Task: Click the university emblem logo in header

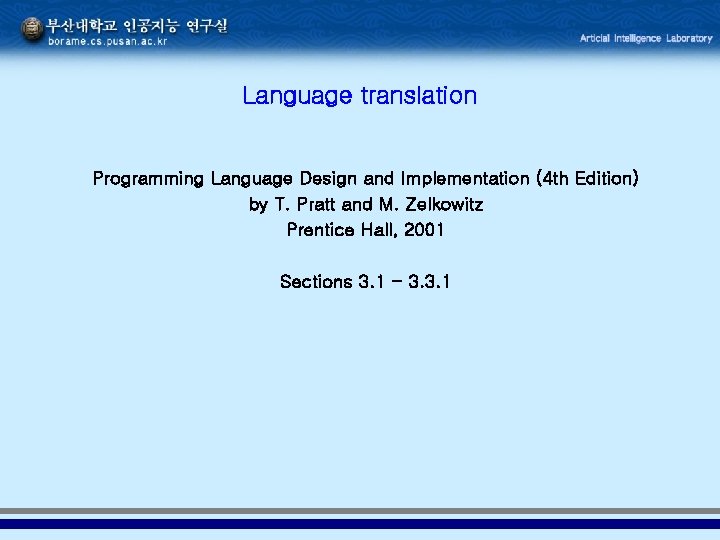Action: click(x=32, y=28)
